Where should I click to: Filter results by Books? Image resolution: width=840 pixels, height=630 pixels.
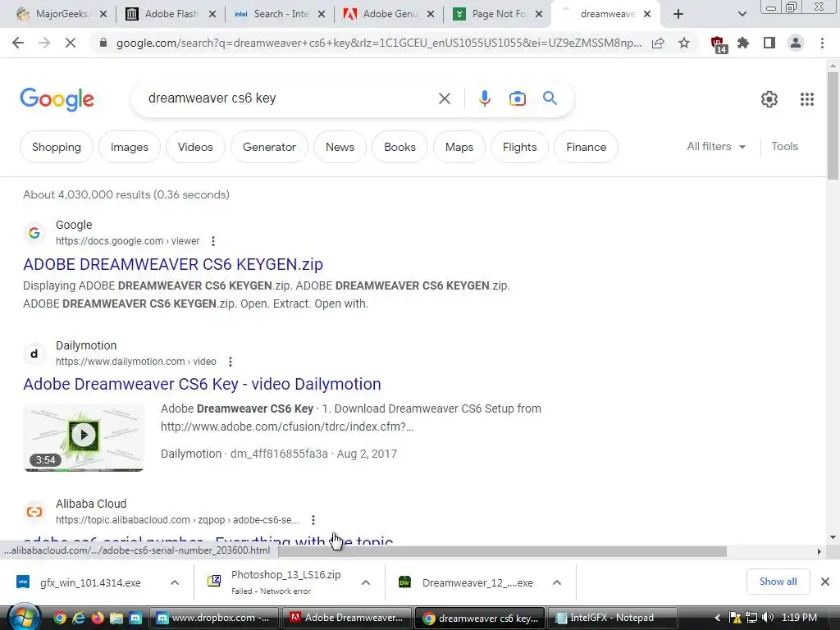tap(399, 147)
